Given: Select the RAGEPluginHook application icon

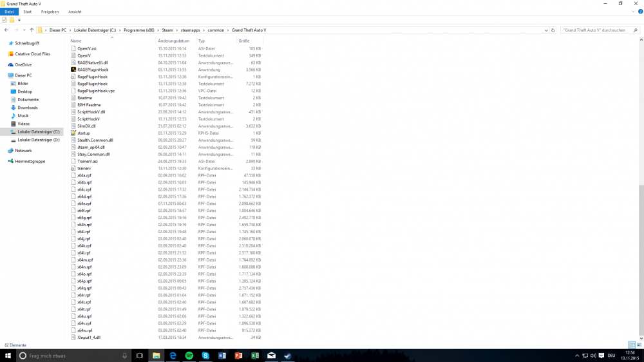Looking at the screenshot, I should [x=73, y=70].
